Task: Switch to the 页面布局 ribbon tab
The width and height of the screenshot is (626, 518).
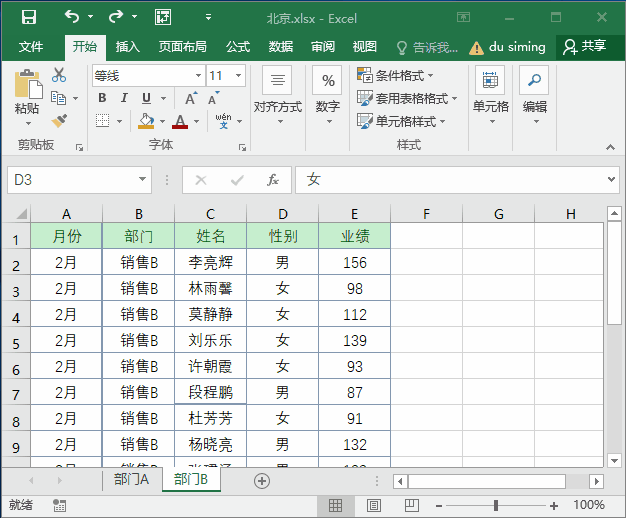Action: (x=182, y=47)
